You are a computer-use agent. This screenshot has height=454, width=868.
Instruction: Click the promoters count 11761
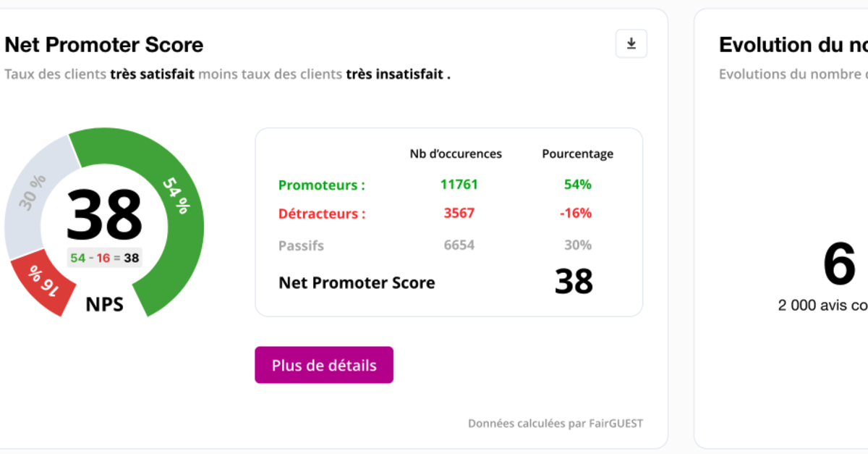coord(459,185)
